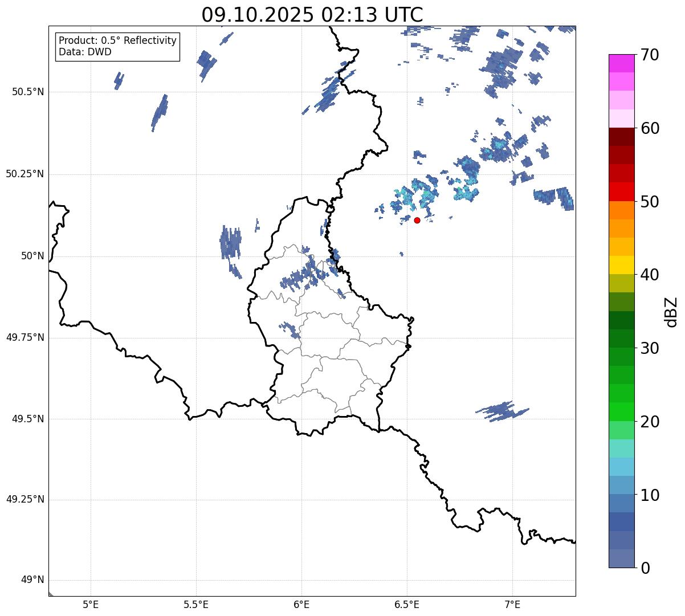Click the longitude label "5.5°E"
The image size is (685, 616).
pyautogui.click(x=196, y=604)
